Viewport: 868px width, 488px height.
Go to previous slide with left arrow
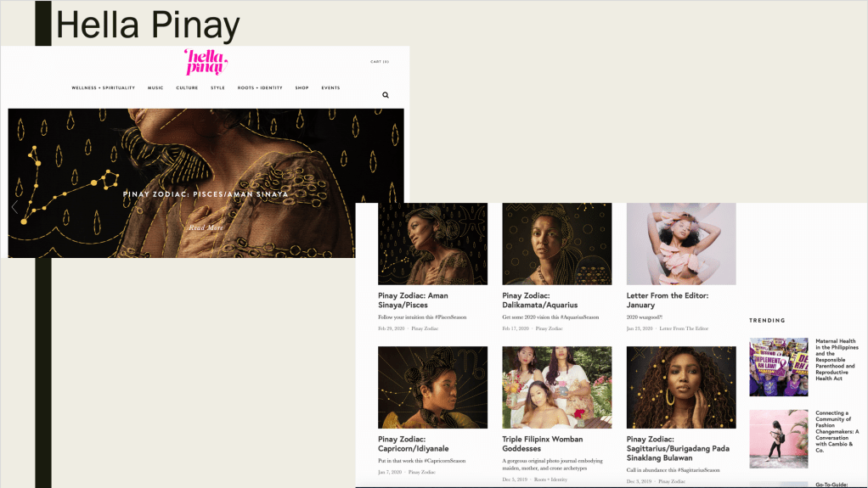(15, 207)
